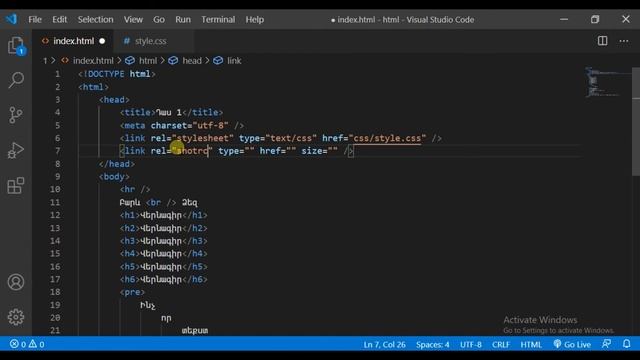Viewport: 640px width, 360px height.
Task: Click the h1 heading line
Action: coord(164,215)
